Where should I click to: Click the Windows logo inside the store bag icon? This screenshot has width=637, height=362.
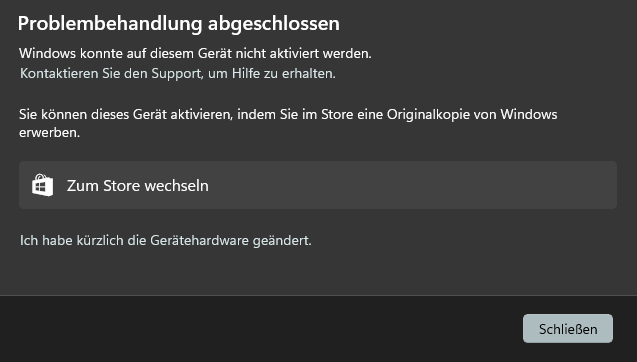[x=41, y=187]
